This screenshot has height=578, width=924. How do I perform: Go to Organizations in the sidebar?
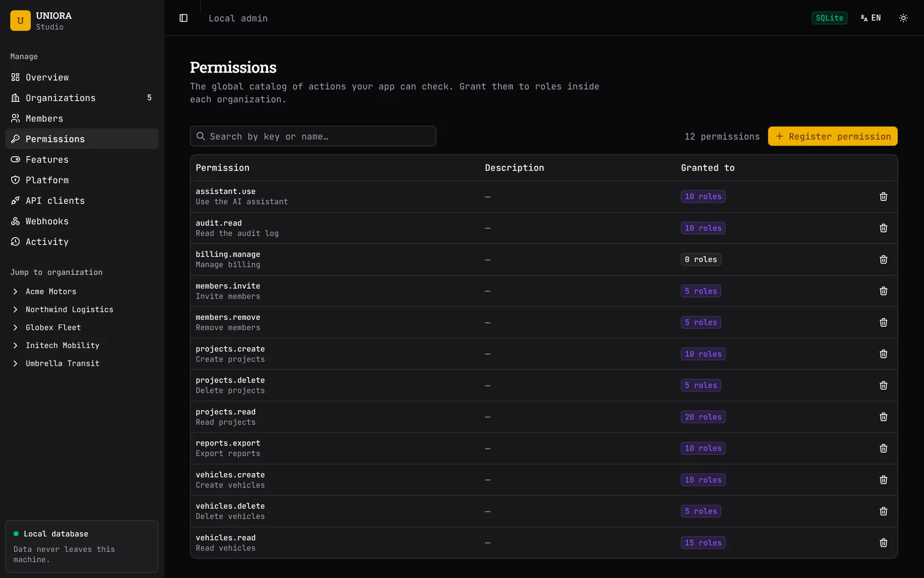pos(82,98)
